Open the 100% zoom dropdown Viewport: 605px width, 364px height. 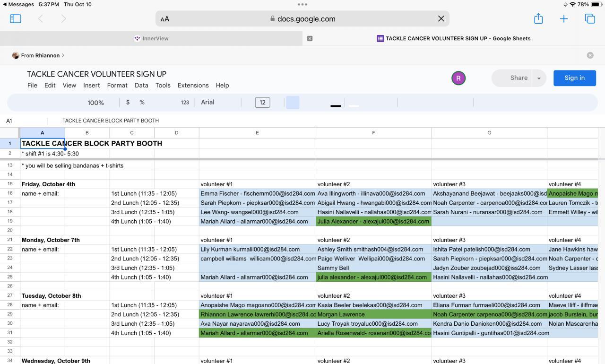tap(95, 103)
